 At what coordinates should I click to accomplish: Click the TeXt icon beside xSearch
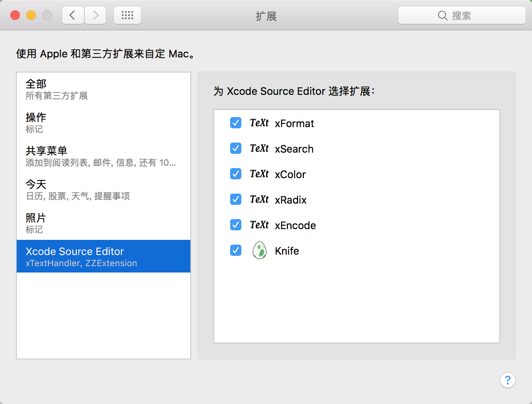(259, 149)
